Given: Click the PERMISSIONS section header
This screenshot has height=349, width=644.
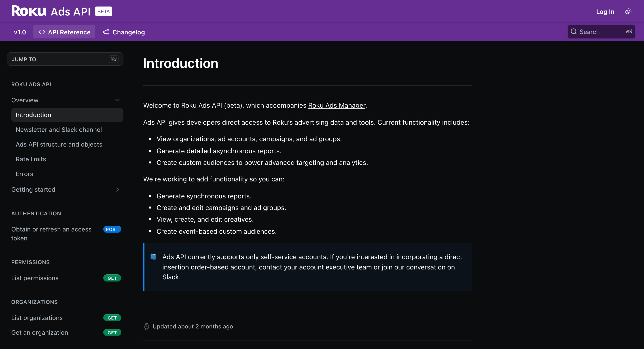Looking at the screenshot, I should tap(30, 262).
